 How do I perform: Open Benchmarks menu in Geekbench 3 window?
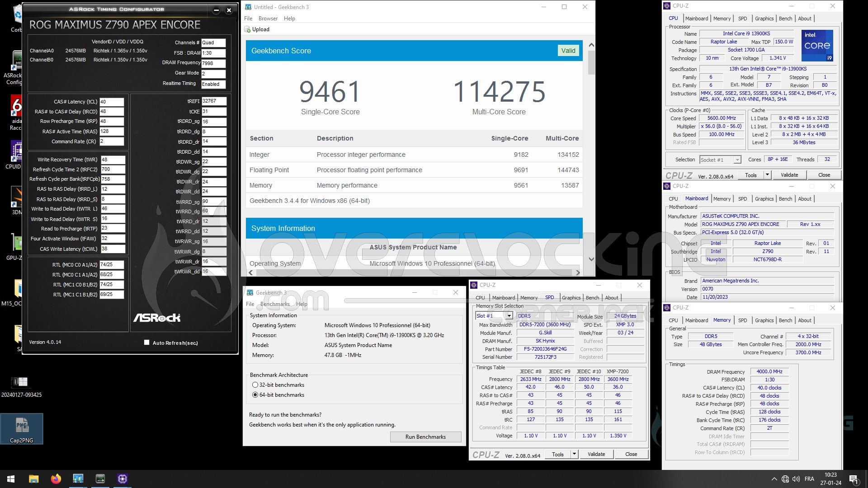click(x=275, y=304)
